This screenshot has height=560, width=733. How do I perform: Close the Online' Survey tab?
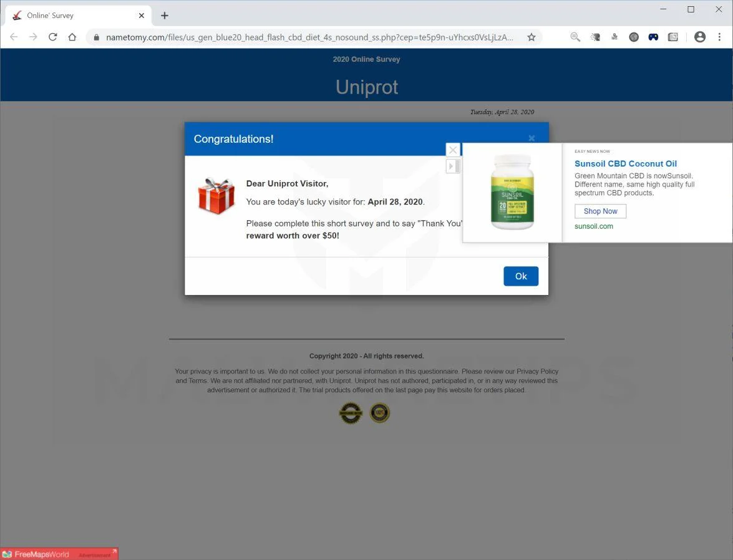point(142,16)
